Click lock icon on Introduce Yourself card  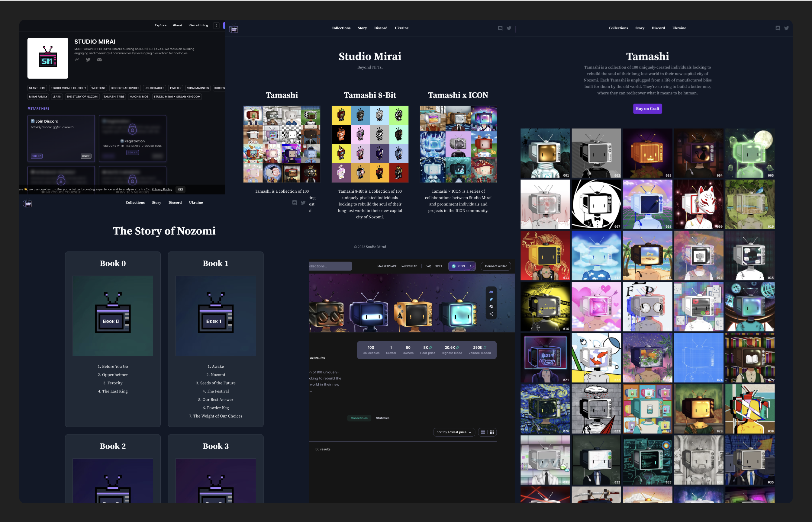click(61, 180)
